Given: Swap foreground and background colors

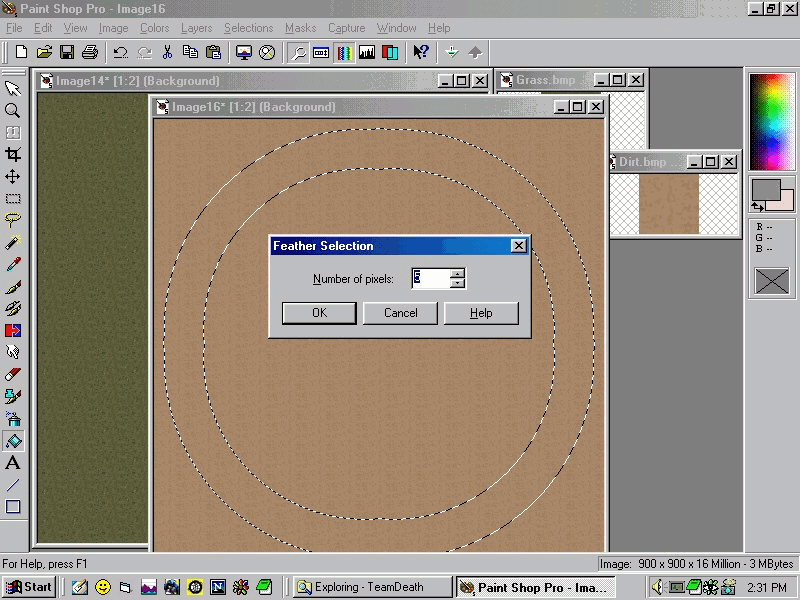Looking at the screenshot, I should click(758, 207).
